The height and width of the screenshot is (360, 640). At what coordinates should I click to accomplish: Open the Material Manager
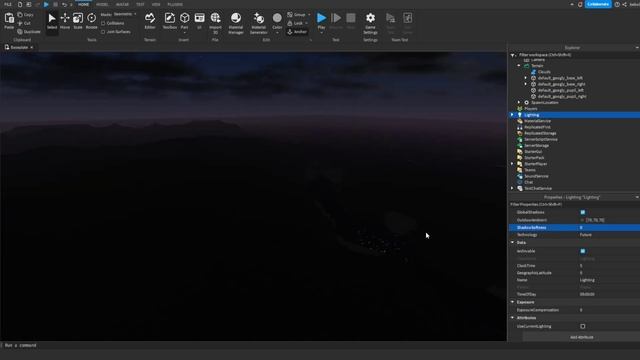[236, 23]
